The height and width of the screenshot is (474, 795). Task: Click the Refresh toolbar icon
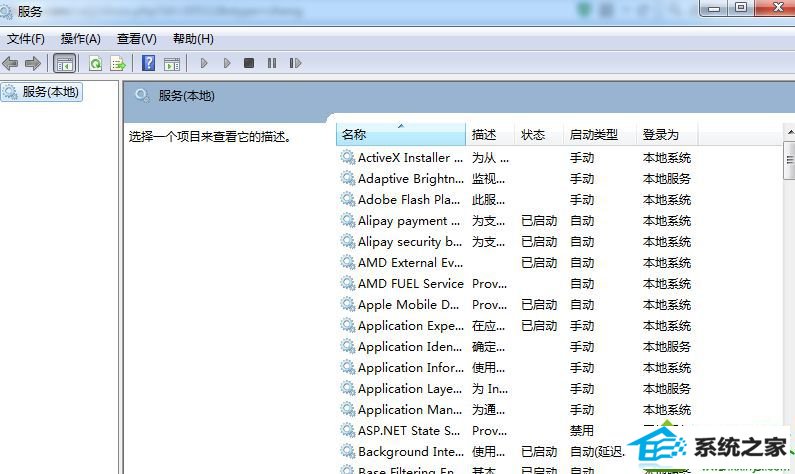click(95, 63)
